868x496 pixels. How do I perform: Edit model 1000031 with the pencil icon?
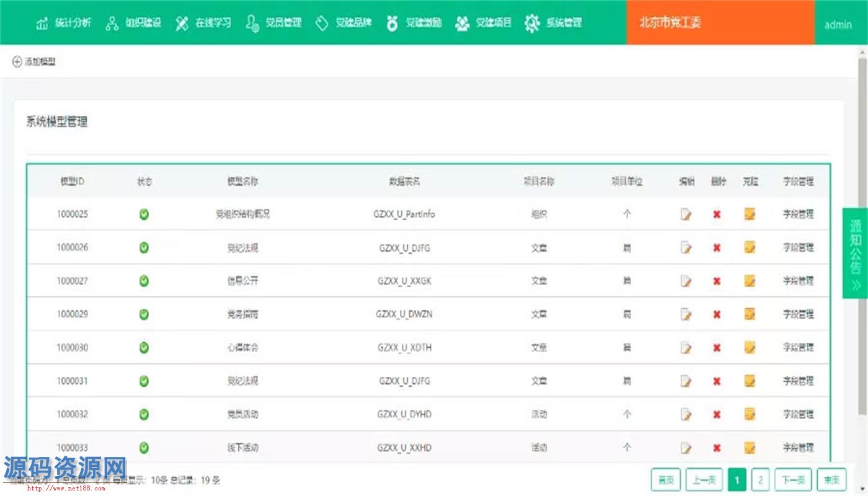[686, 381]
